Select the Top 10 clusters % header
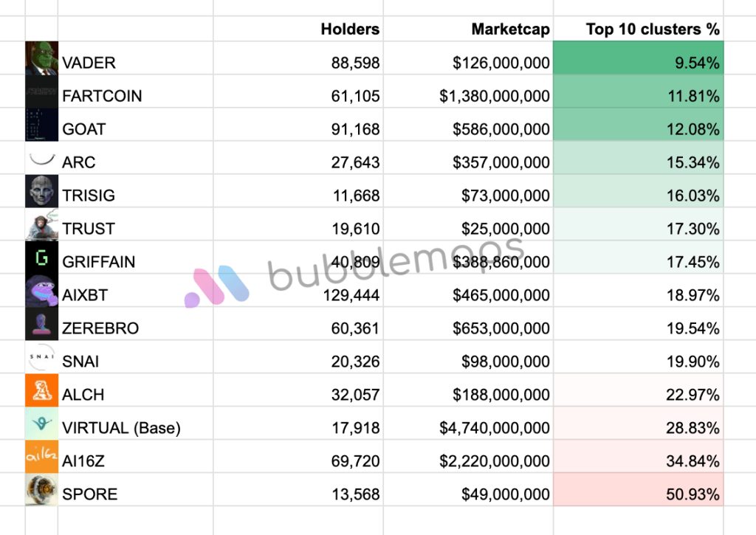Screen dimensions: 756x535 [652, 30]
